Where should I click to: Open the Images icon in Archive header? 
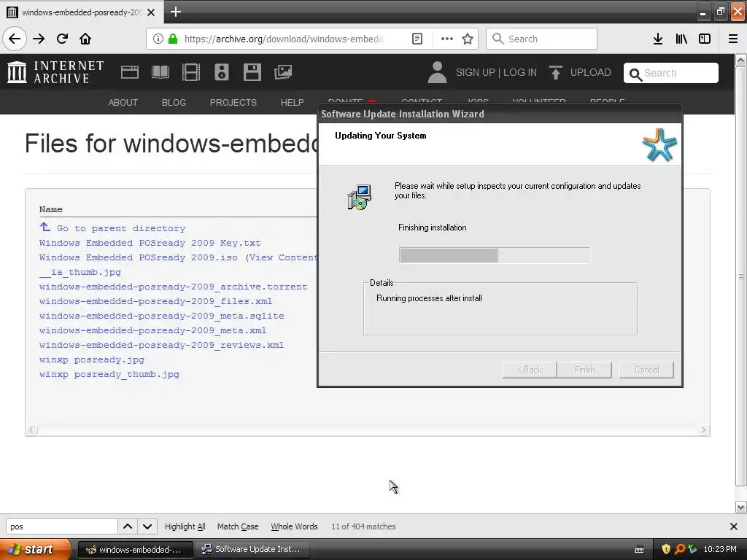click(283, 72)
